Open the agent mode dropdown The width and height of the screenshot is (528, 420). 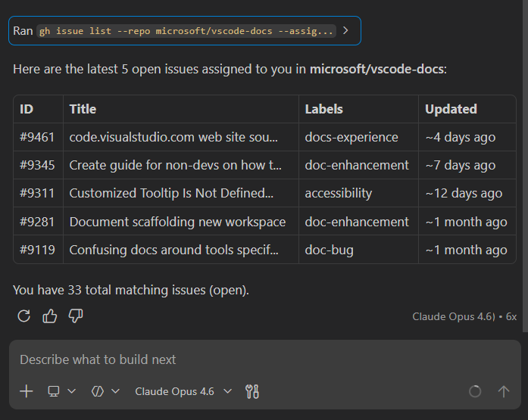[105, 391]
